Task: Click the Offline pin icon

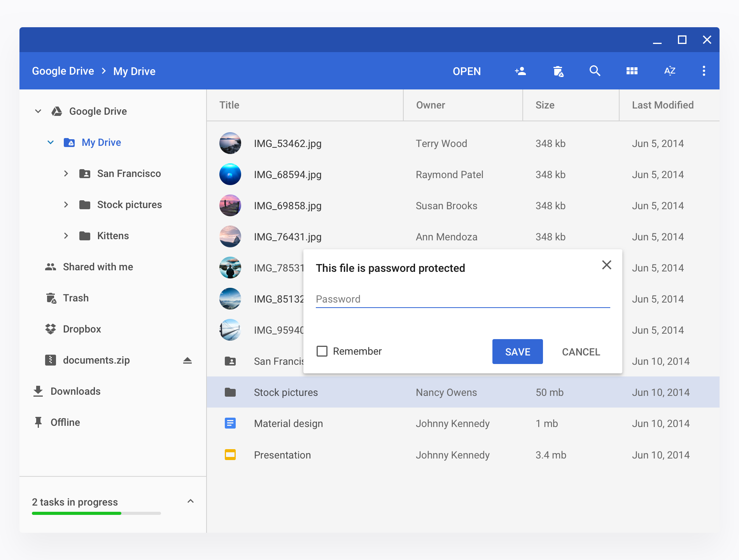Action: click(38, 422)
